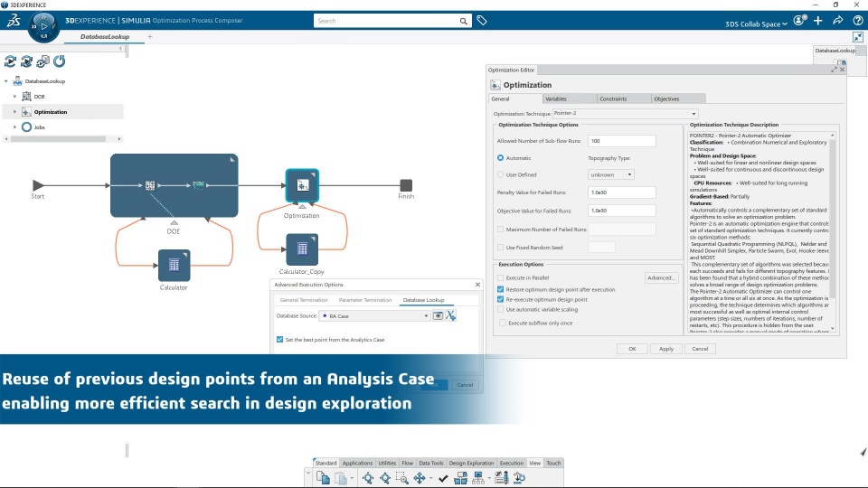Click the browse icon next to Database Source
This screenshot has height=488, width=868.
coord(438,316)
